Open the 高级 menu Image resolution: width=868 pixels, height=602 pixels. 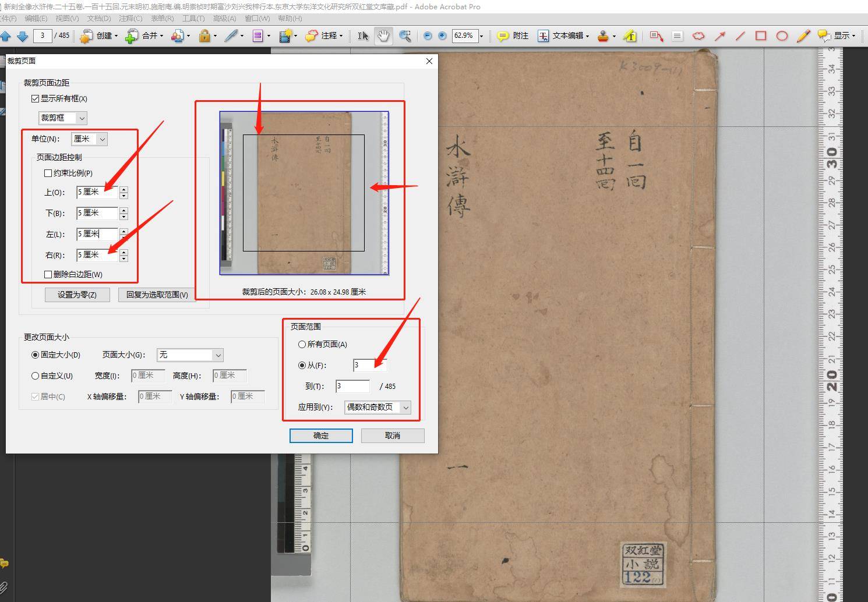[x=224, y=19]
